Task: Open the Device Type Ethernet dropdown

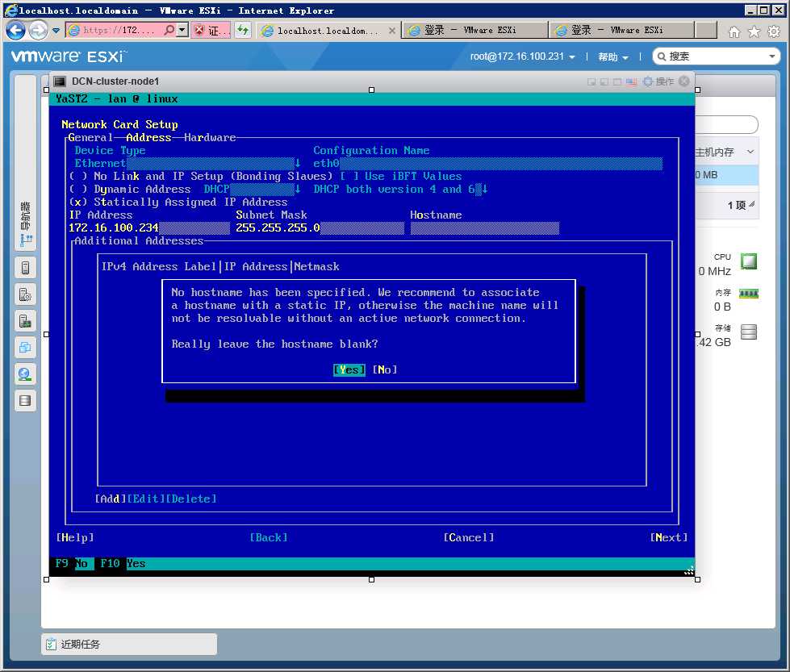Action: pyautogui.click(x=187, y=163)
